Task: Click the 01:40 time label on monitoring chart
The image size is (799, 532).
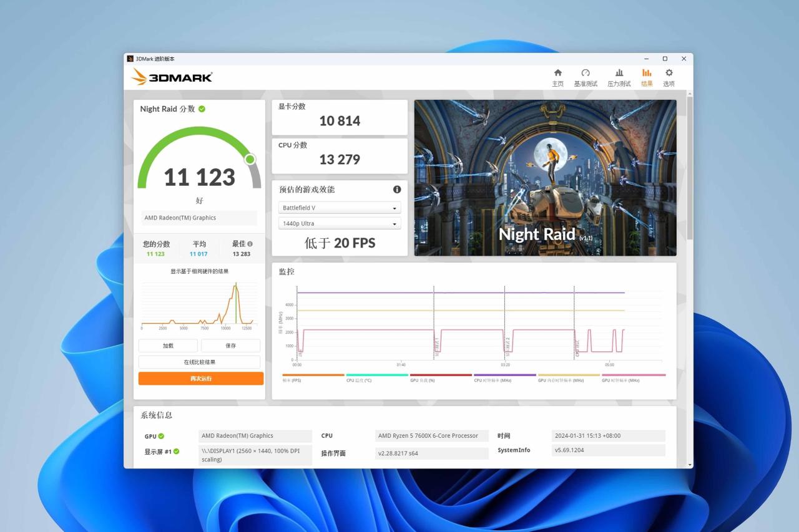Action: tap(401, 365)
